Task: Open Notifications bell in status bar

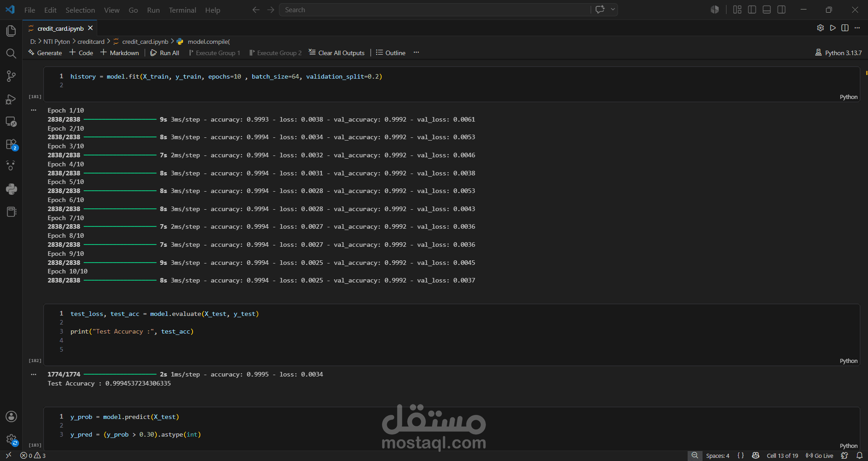Action: [859, 456]
